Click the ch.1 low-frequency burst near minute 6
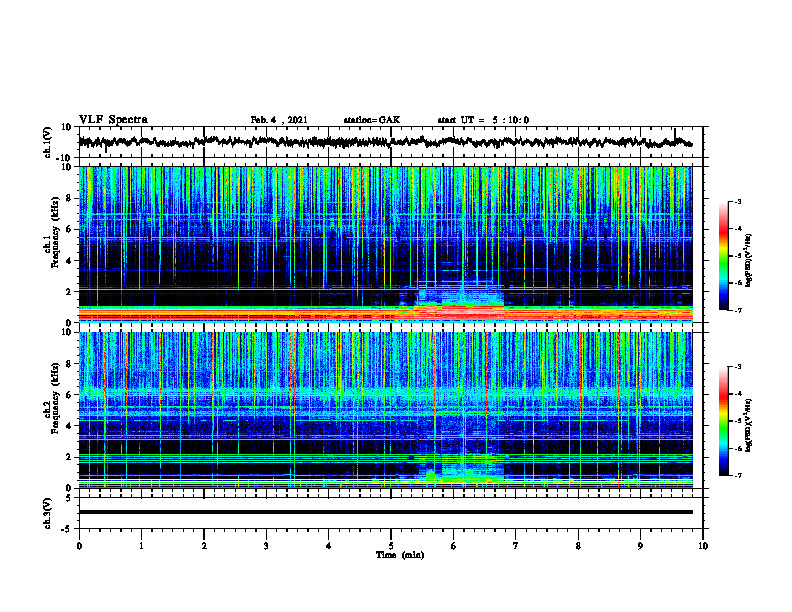 (460, 303)
